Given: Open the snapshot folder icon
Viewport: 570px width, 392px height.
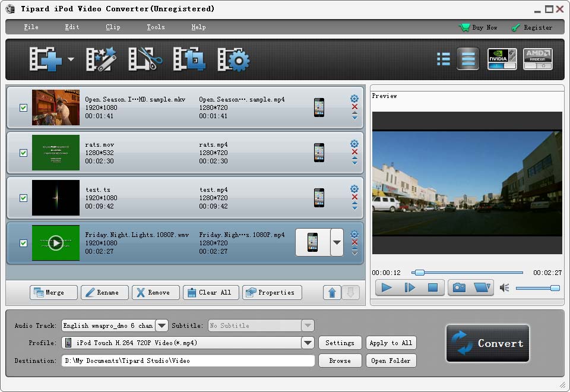Looking at the screenshot, I should coord(482,288).
